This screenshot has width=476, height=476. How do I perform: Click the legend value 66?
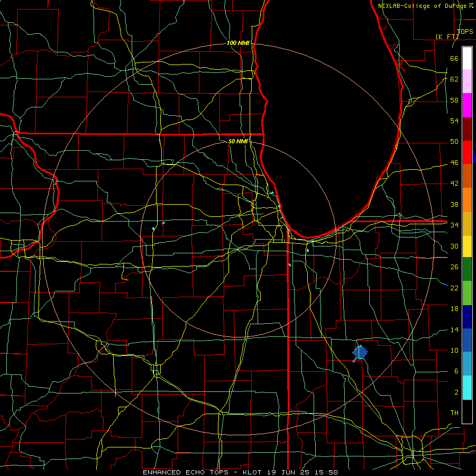pos(454,58)
